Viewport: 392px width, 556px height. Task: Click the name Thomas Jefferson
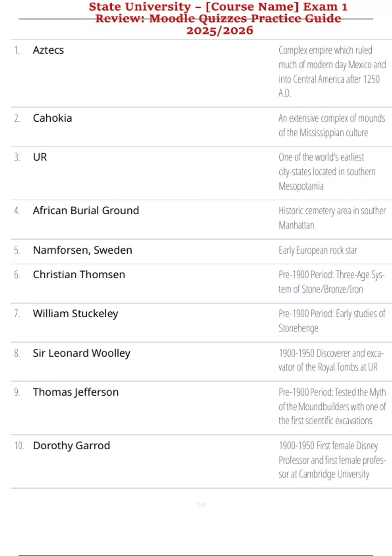pos(76,392)
